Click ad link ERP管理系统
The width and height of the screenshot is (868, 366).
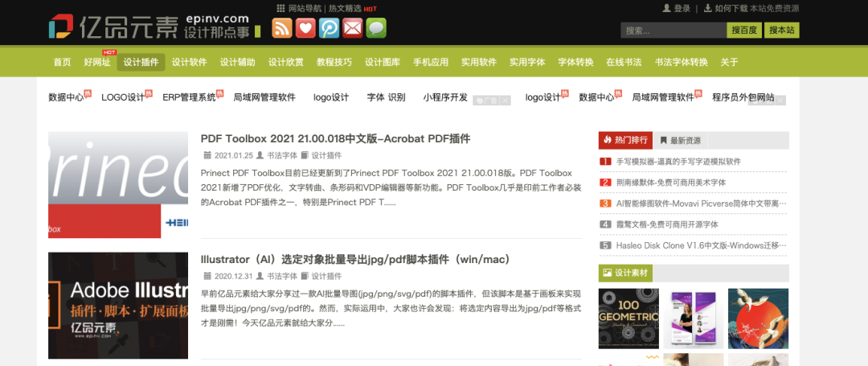(x=190, y=97)
